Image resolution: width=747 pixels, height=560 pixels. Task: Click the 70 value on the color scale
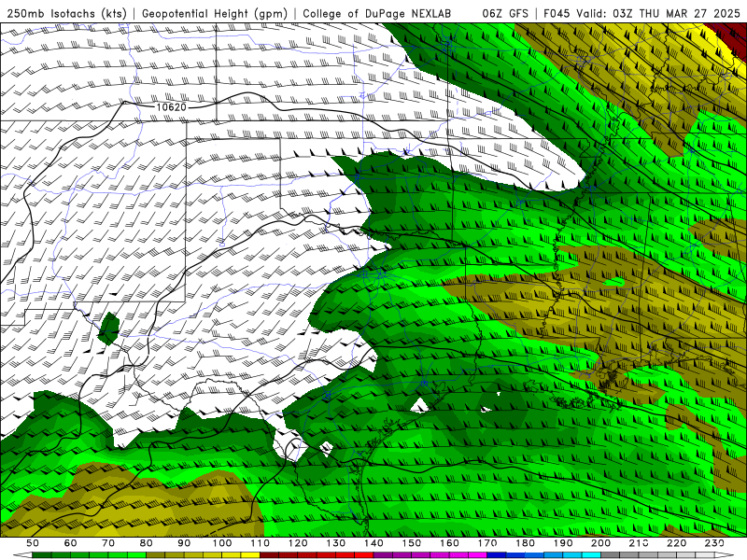pos(108,543)
